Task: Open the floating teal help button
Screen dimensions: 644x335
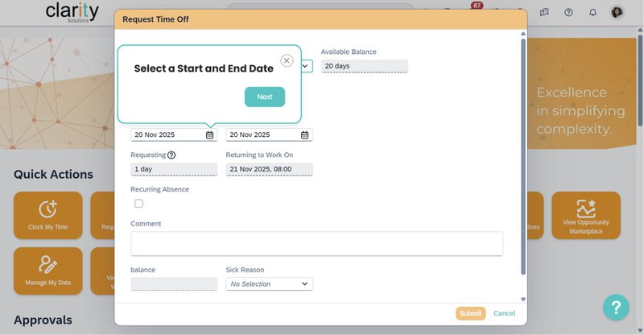Action: [616, 307]
